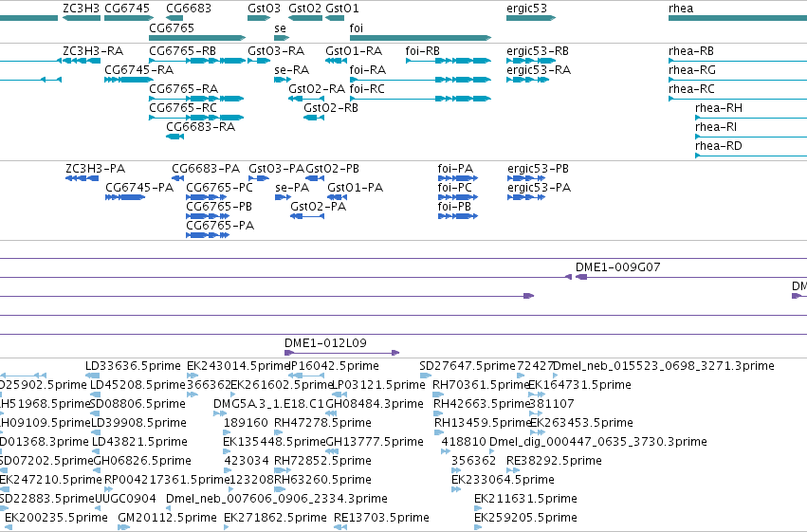Click the se-PA protein label
Screen dimensions: 807x532
click(292, 188)
